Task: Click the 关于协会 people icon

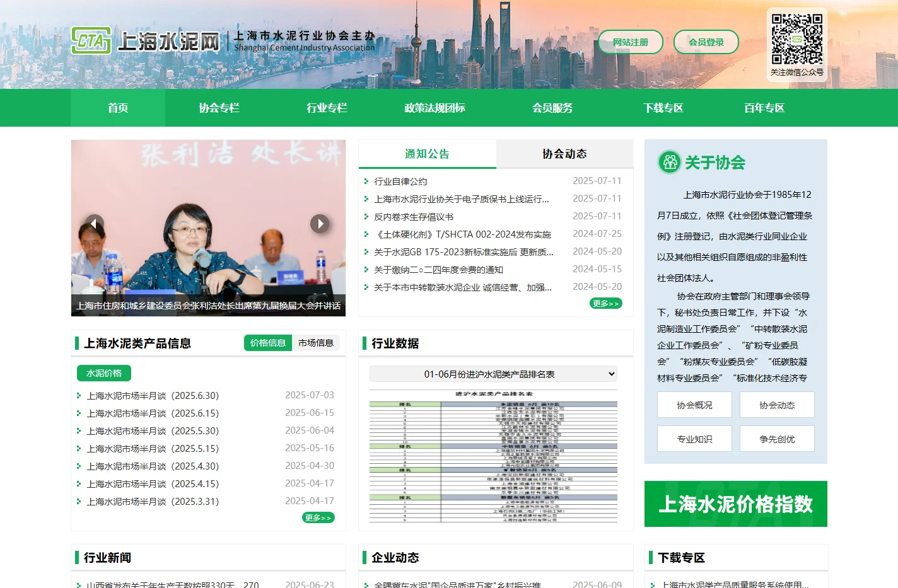Action: tap(669, 162)
